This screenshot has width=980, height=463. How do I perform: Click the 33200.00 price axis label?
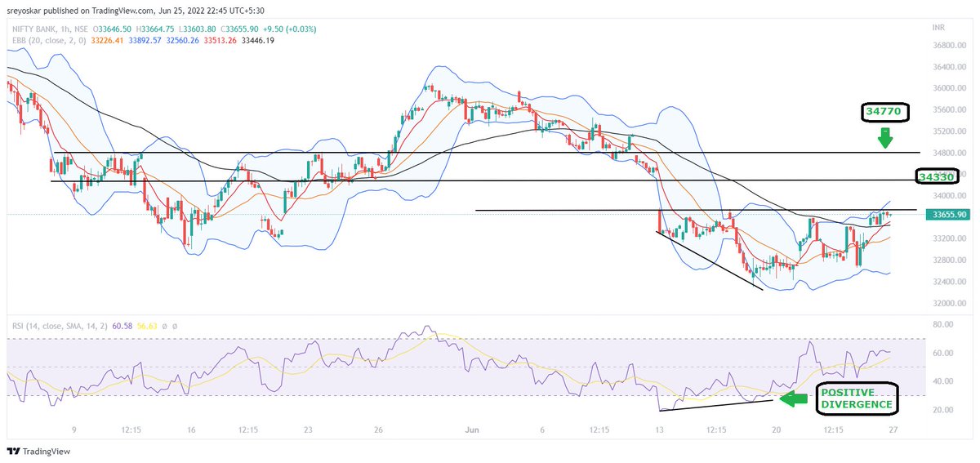point(949,238)
